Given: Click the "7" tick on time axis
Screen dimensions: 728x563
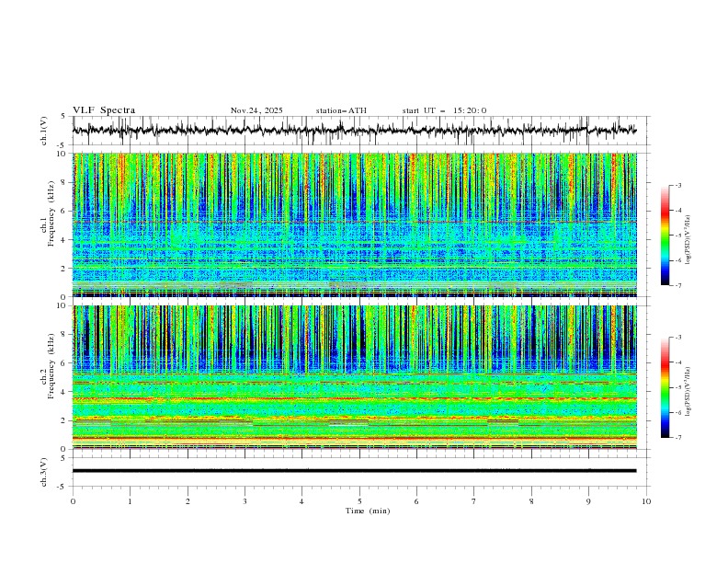Looking at the screenshot, I should (x=474, y=501).
